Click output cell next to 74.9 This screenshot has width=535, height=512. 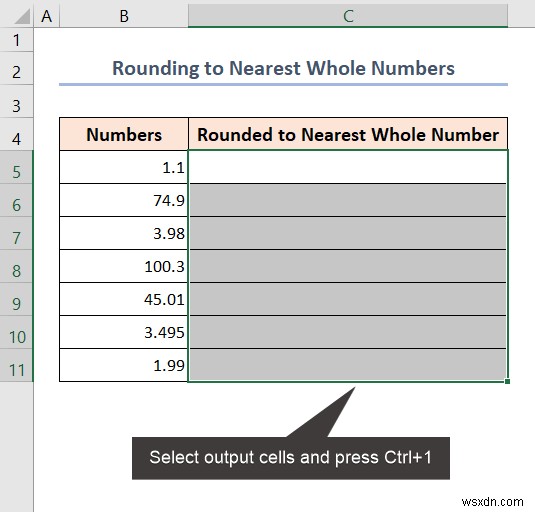click(348, 200)
